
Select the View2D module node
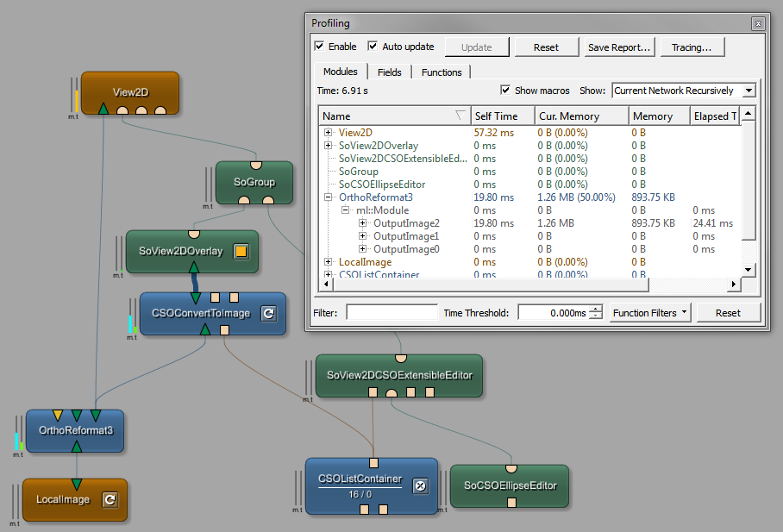coord(130,91)
